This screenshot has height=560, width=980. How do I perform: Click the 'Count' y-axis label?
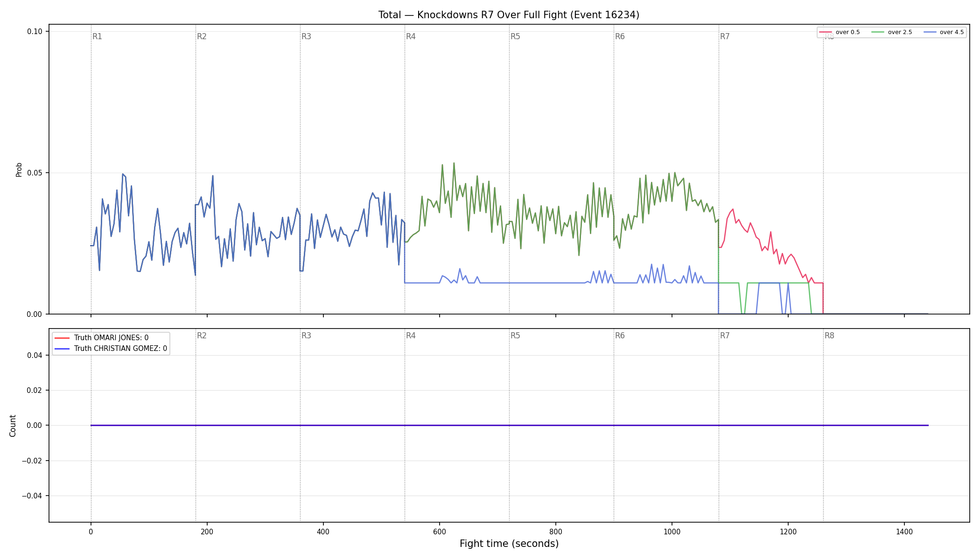tap(13, 426)
